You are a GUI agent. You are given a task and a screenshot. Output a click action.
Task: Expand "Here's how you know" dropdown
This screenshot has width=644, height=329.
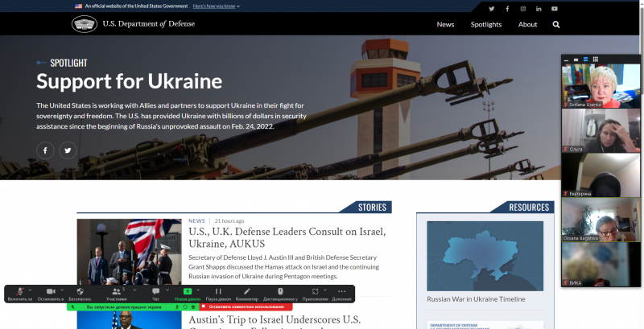216,6
